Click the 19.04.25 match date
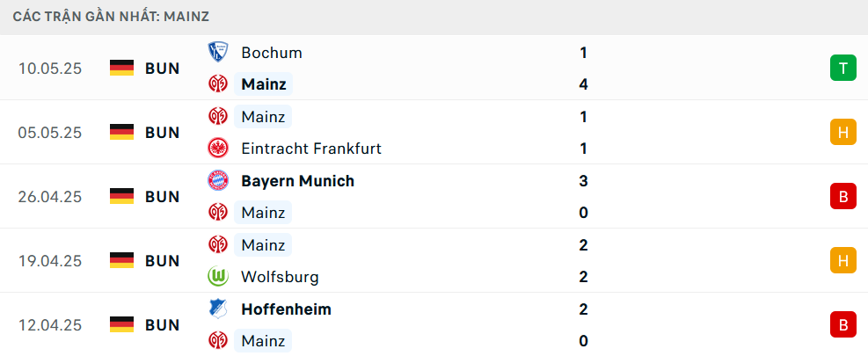The image size is (868, 356). [50, 261]
